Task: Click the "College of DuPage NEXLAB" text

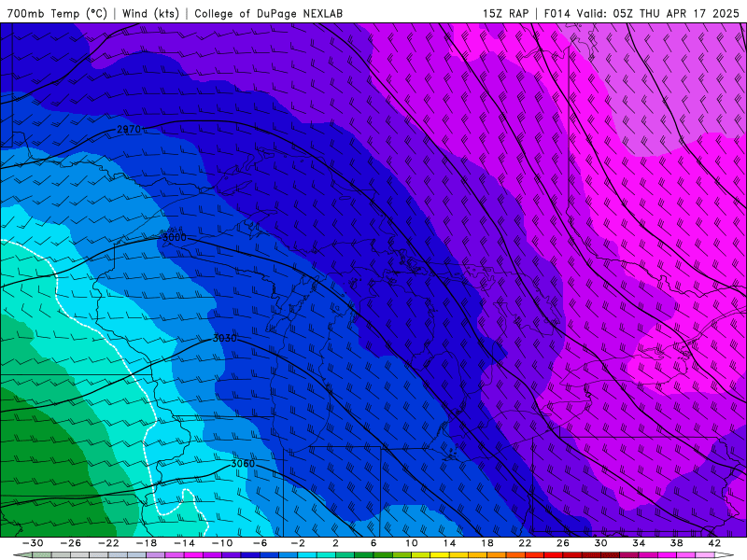Action: 268,13
